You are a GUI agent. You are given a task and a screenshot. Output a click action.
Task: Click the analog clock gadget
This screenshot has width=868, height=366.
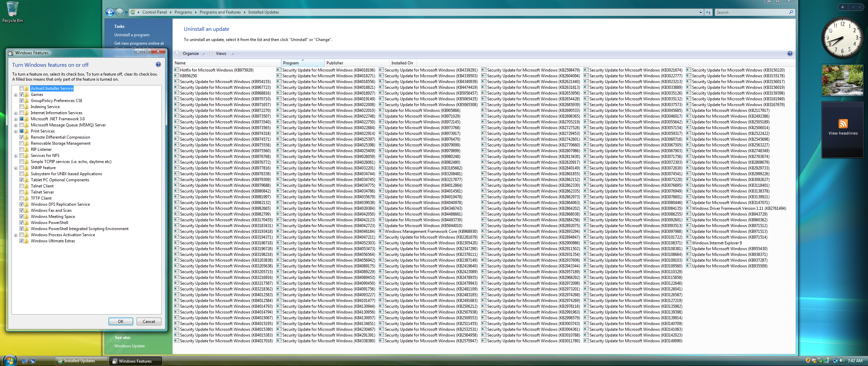(842, 38)
